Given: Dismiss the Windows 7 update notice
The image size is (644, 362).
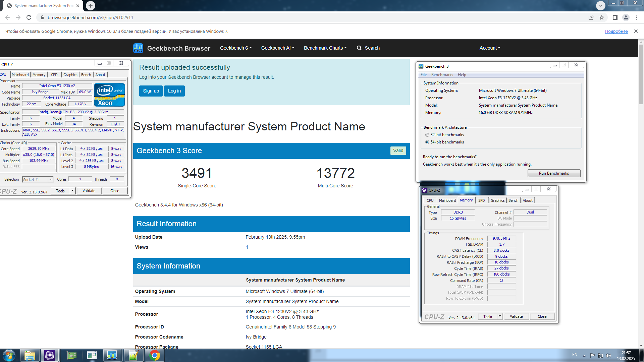Looking at the screenshot, I should pyautogui.click(x=636, y=31).
